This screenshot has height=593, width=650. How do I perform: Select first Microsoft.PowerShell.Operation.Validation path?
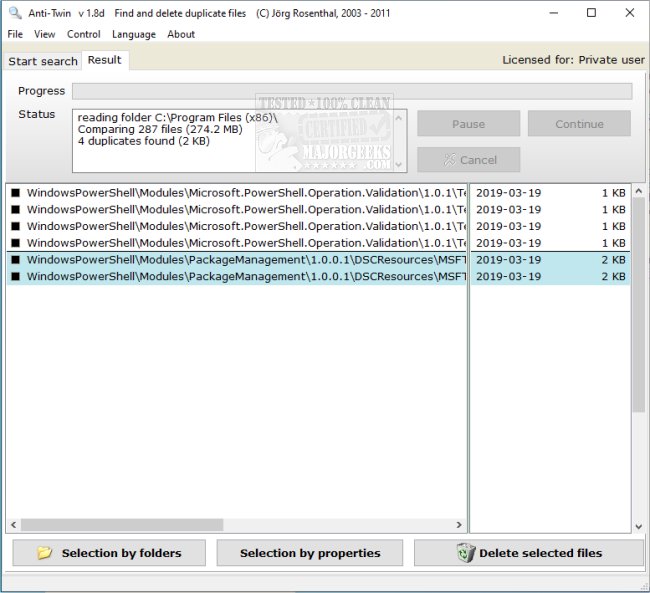coord(246,193)
